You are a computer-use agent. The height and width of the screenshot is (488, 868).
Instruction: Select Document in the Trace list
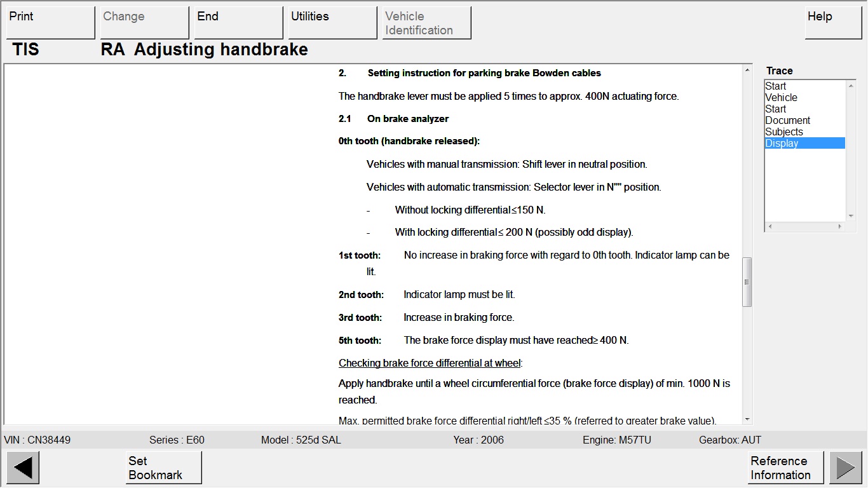coord(805,120)
